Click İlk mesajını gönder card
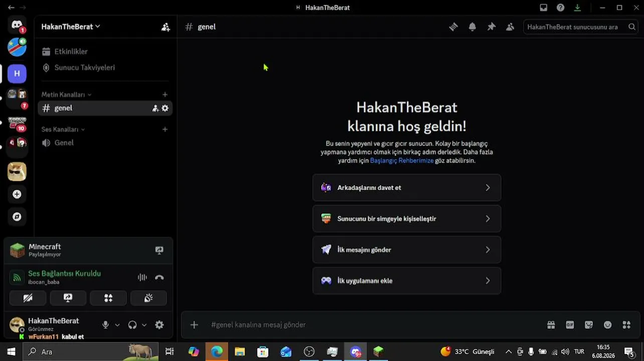The image size is (644, 361). pos(407,250)
